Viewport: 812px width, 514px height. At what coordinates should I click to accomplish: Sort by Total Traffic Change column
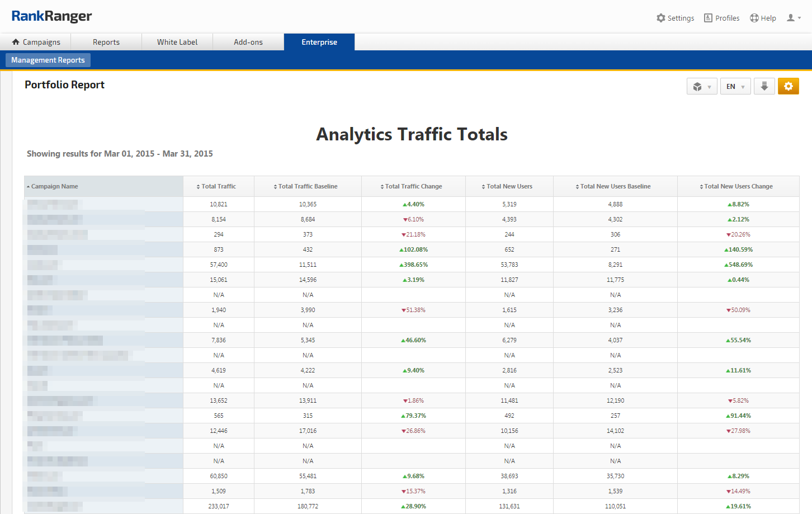click(x=413, y=186)
